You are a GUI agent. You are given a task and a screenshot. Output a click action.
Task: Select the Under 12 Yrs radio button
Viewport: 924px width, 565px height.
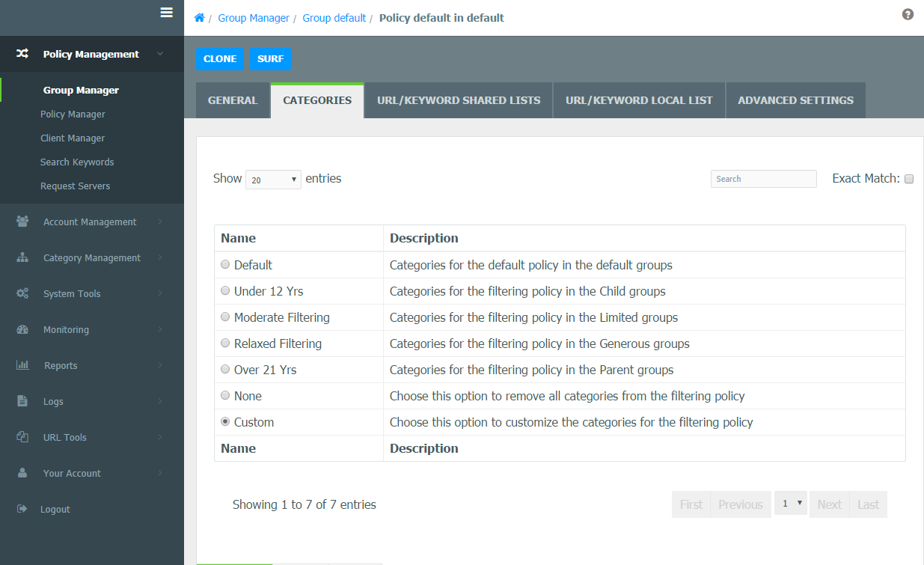(x=225, y=291)
